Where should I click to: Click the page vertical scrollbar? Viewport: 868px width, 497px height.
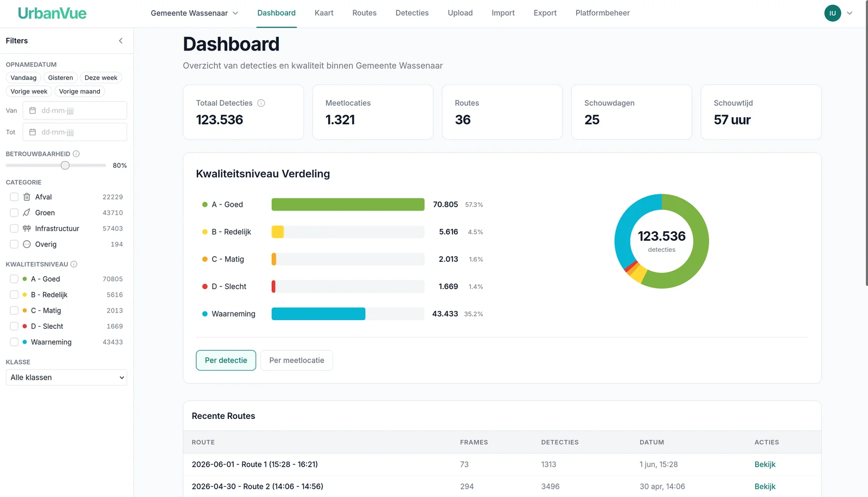(866, 143)
